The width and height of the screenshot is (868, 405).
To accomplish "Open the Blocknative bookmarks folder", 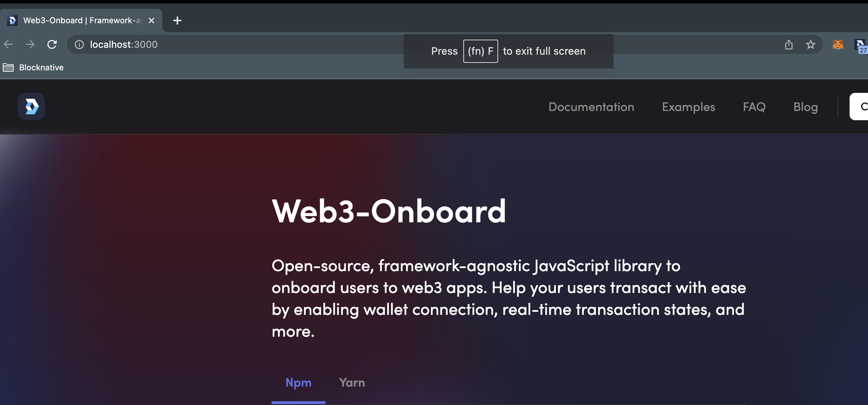I will click(33, 68).
